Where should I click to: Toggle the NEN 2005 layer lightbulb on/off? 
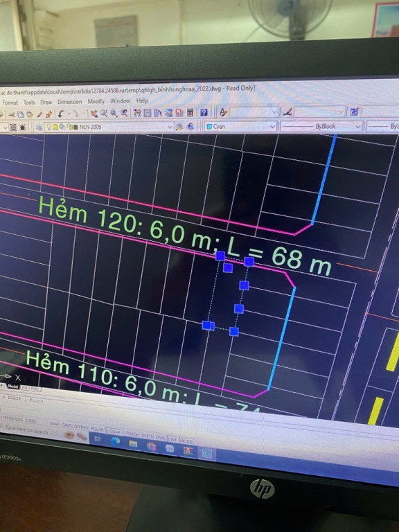(x=49, y=127)
